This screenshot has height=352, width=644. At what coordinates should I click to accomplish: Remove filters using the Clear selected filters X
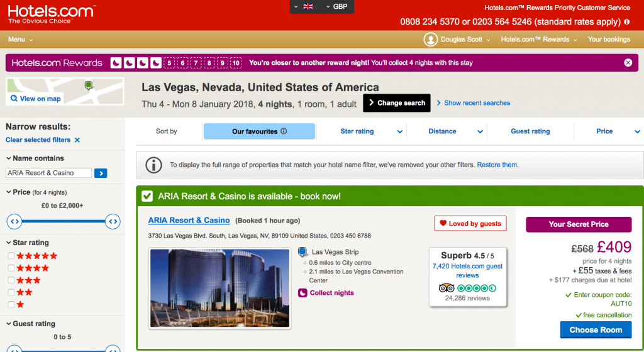(x=77, y=140)
